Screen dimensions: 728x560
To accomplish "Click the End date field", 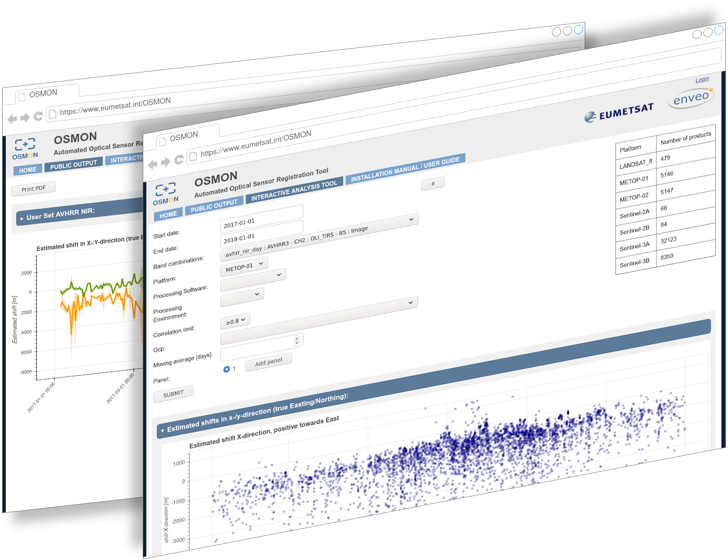I will click(262, 234).
